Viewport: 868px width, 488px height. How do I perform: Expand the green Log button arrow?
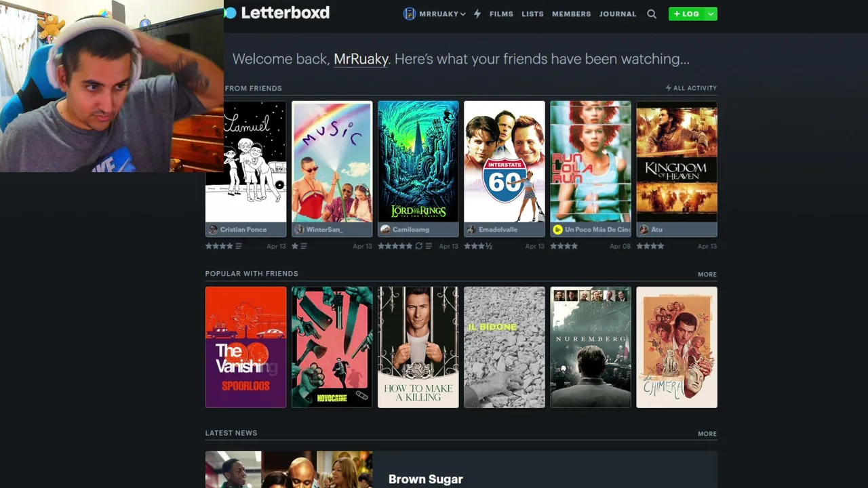coord(710,14)
